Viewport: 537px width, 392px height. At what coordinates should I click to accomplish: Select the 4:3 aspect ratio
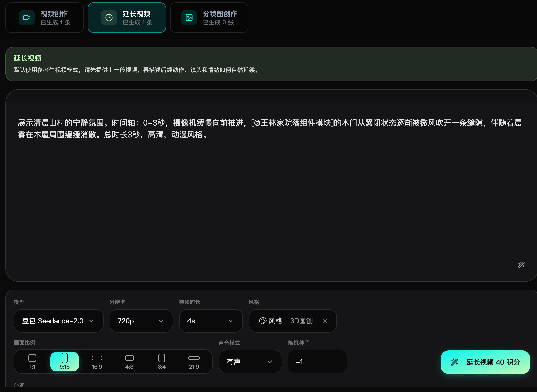(129, 362)
